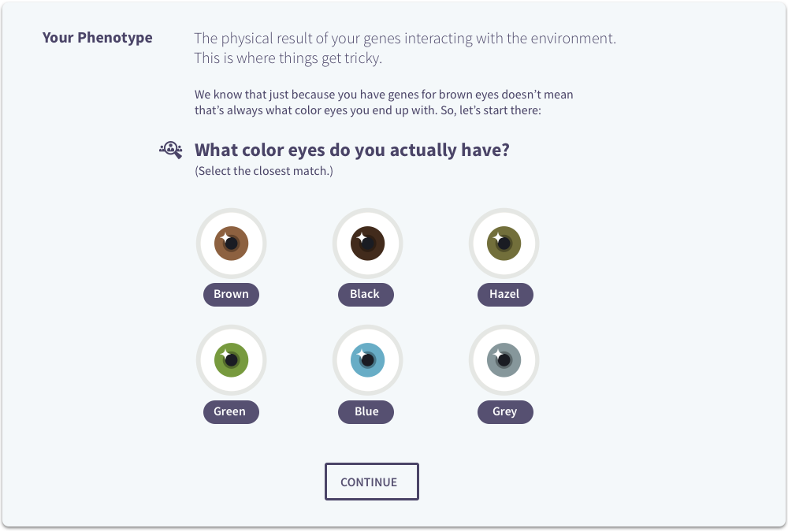Choose the black eye illustration

(x=367, y=244)
